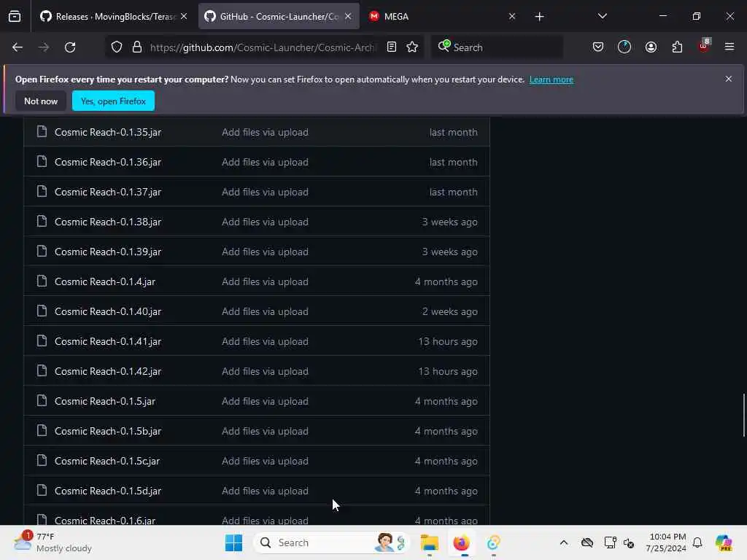The width and height of the screenshot is (747, 560).
Task: Open the Firefox account avatar icon
Action: point(651,47)
